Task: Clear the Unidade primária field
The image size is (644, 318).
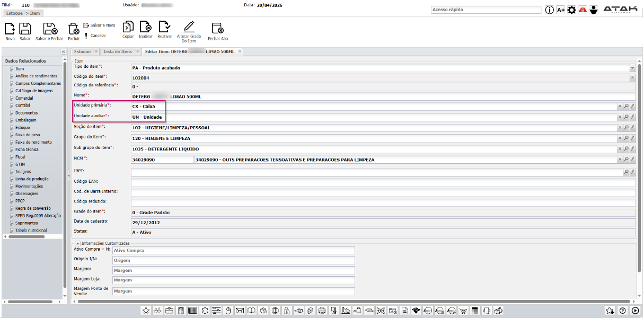Action: (x=620, y=107)
